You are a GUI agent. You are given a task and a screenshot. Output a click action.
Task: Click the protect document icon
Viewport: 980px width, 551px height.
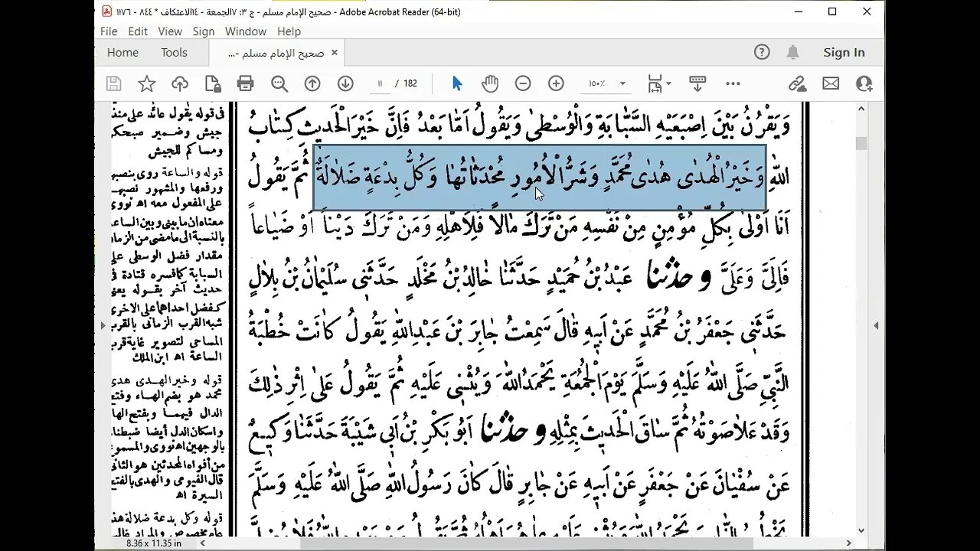pyautogui.click(x=212, y=83)
